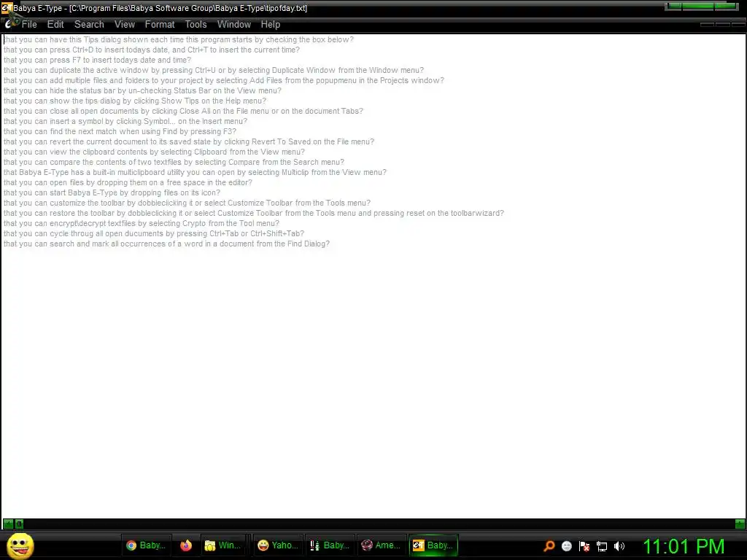Click the first green button at status bar left

[8, 524]
